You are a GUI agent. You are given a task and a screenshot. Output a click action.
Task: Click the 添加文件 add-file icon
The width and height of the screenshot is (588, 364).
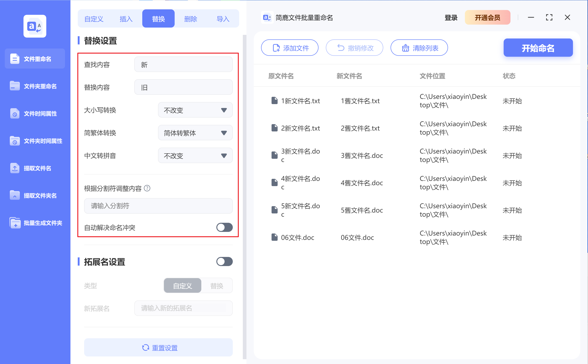276,48
